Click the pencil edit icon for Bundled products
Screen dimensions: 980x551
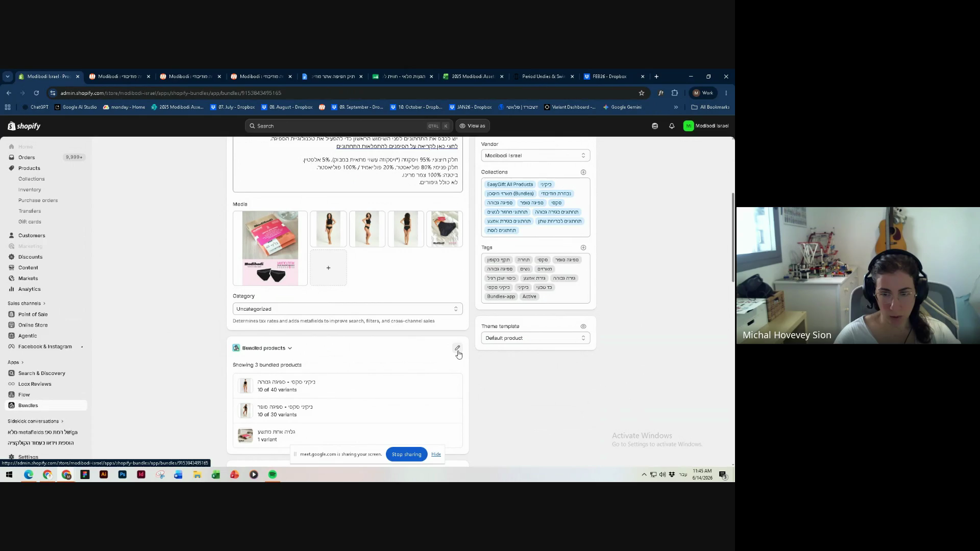click(457, 348)
